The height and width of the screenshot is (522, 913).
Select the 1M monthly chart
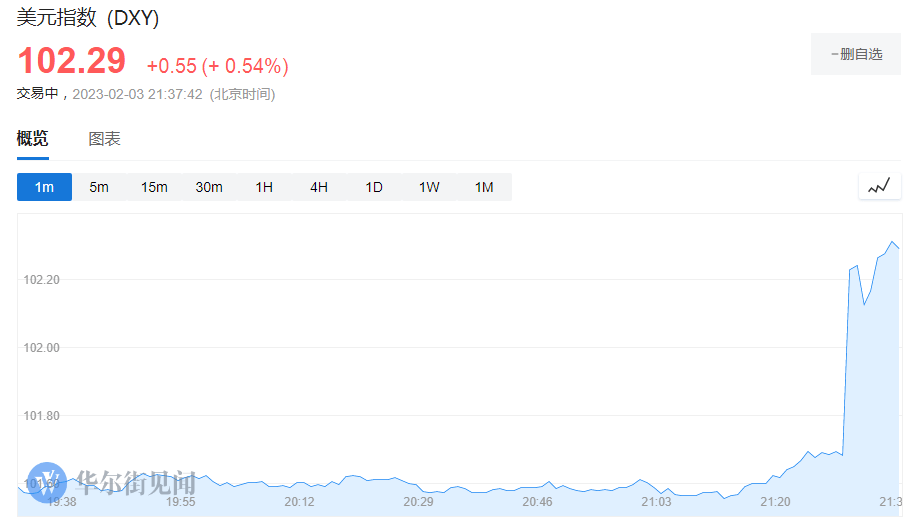484,187
